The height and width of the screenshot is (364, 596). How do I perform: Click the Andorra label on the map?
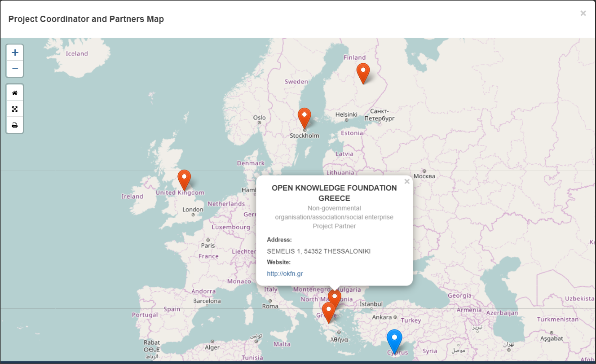pyautogui.click(x=204, y=291)
